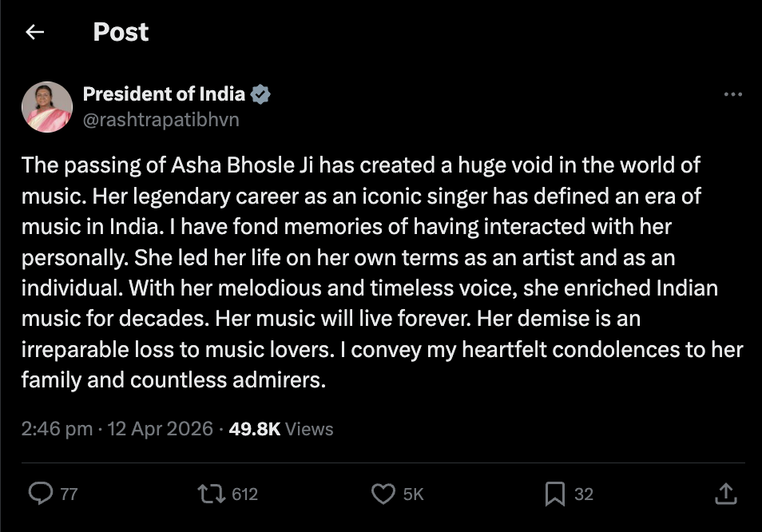
Task: Like this condolence post
Action: pyautogui.click(x=384, y=494)
